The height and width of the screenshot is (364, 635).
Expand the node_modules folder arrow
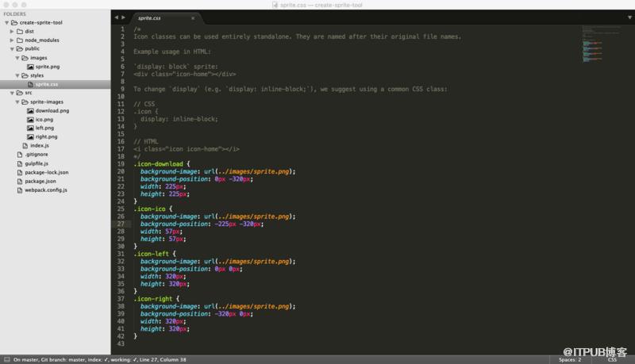pos(12,40)
